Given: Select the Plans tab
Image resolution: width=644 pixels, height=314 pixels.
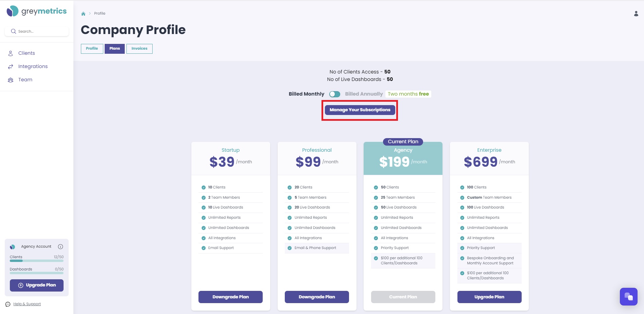Looking at the screenshot, I should click(115, 49).
